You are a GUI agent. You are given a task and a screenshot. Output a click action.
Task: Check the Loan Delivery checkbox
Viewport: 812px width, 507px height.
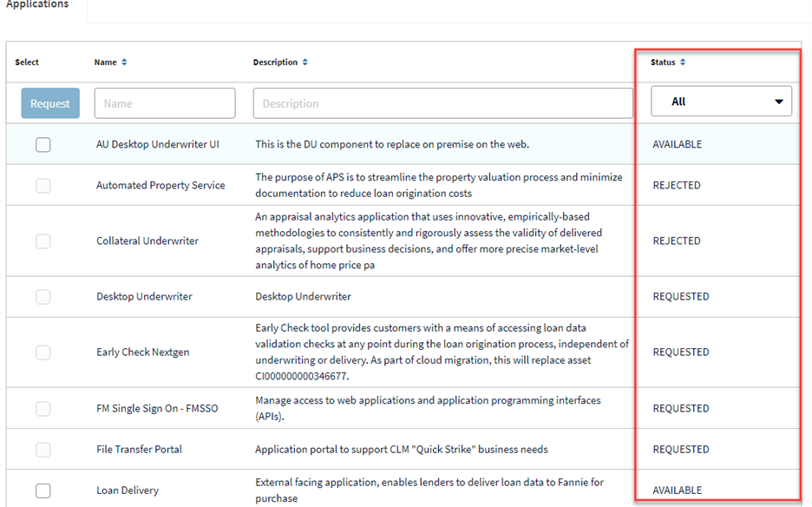pos(43,491)
